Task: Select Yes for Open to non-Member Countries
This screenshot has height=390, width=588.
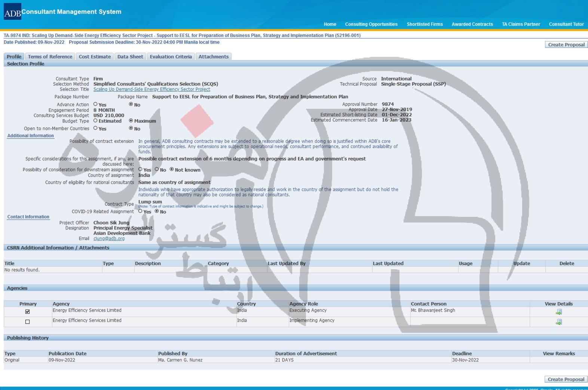Action: pos(95,128)
